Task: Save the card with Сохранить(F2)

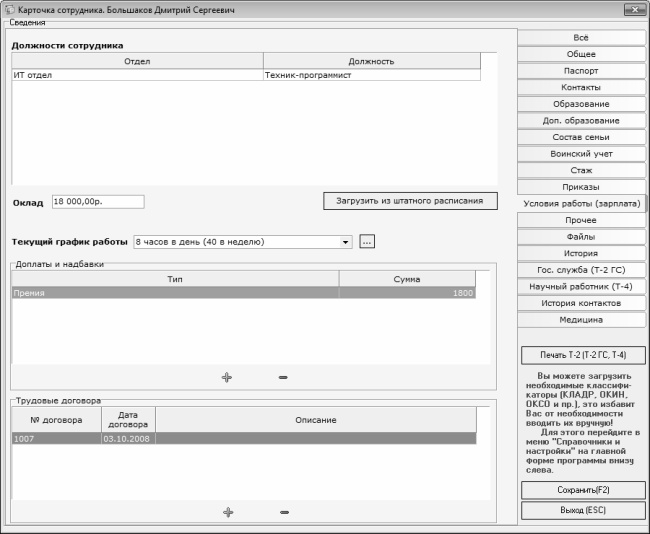Action: point(583,490)
